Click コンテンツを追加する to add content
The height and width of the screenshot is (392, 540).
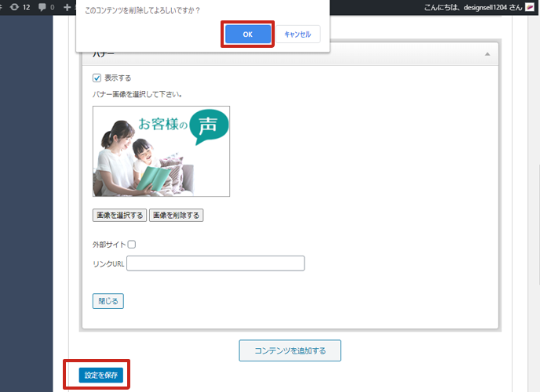point(290,350)
